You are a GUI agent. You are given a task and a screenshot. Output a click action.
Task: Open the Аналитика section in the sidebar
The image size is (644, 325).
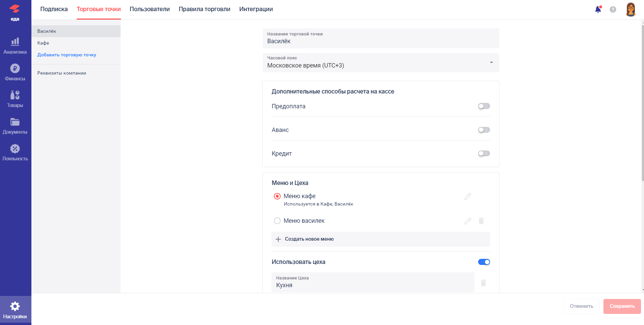coord(15,46)
